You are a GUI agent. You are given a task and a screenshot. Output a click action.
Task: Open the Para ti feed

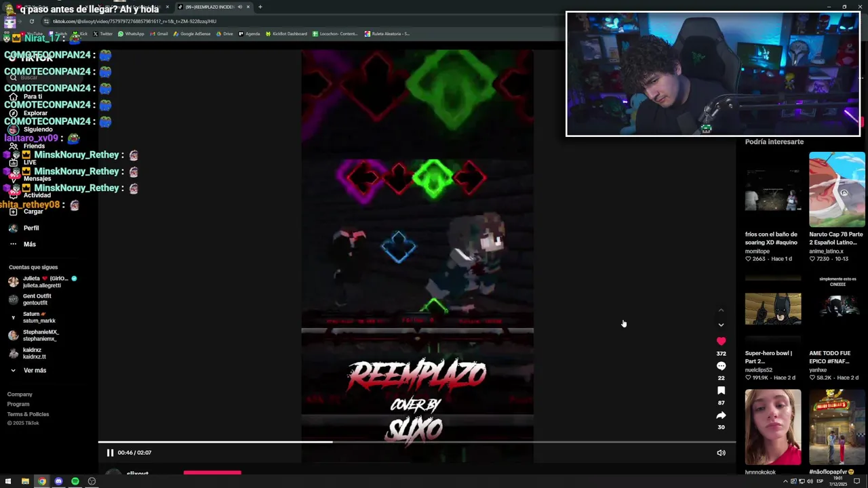tap(26, 97)
